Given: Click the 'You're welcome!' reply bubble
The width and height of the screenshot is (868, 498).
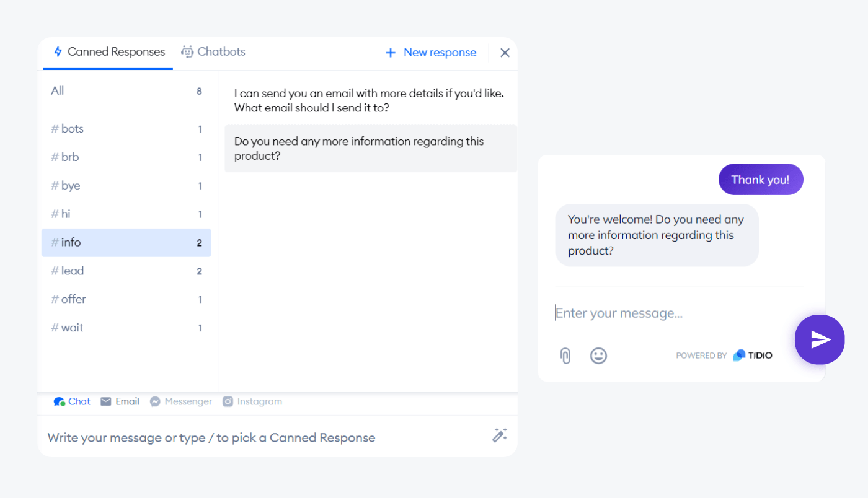Looking at the screenshot, I should [x=657, y=235].
